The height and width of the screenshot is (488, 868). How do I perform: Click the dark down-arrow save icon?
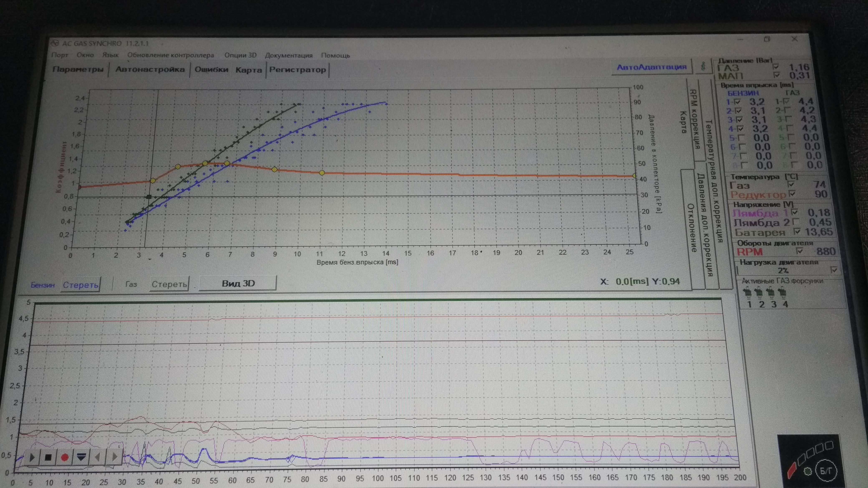tap(81, 457)
